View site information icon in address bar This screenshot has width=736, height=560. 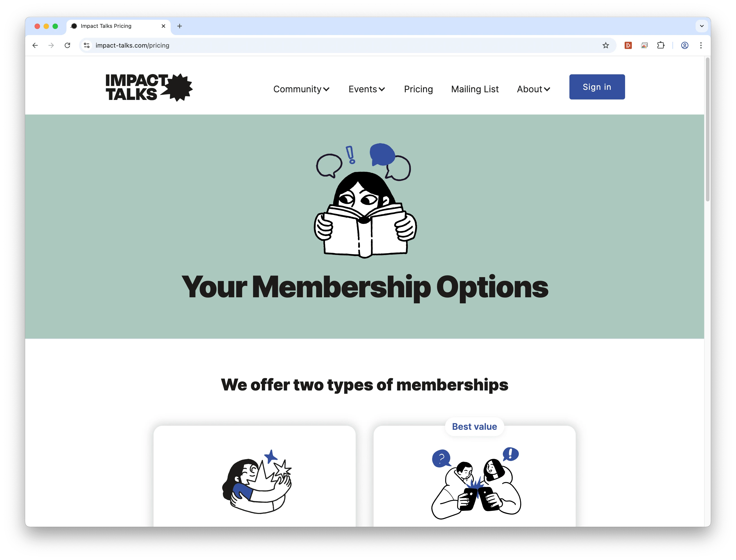(87, 45)
